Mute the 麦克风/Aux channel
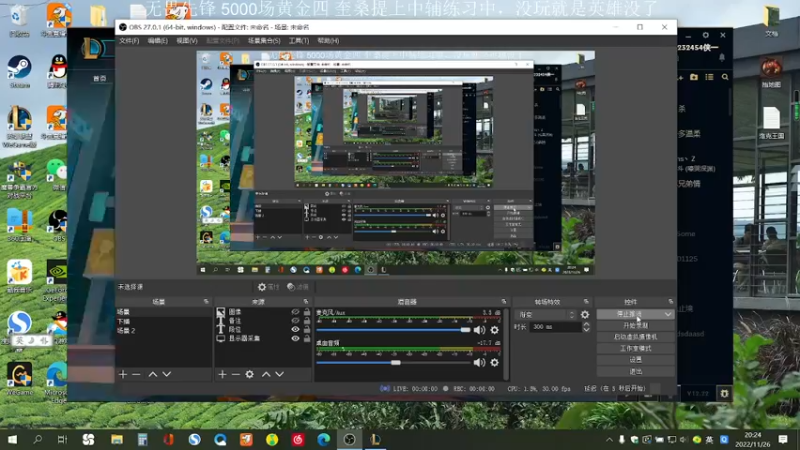 (479, 330)
